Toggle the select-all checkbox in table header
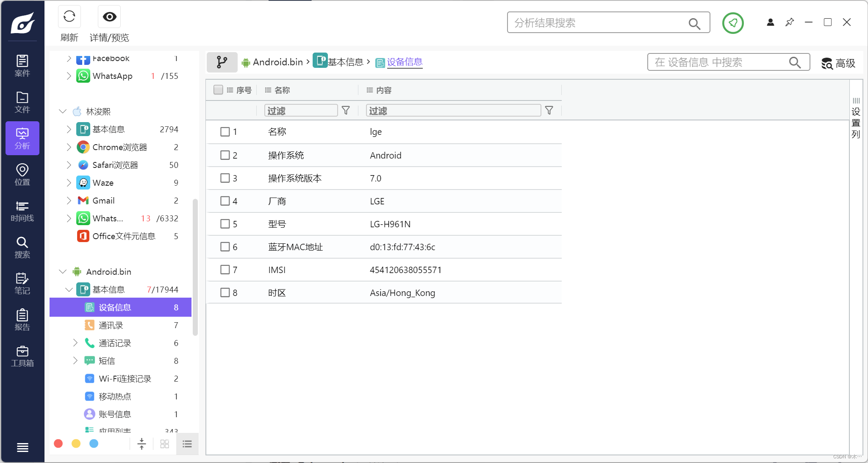This screenshot has height=463, width=868. click(x=218, y=90)
